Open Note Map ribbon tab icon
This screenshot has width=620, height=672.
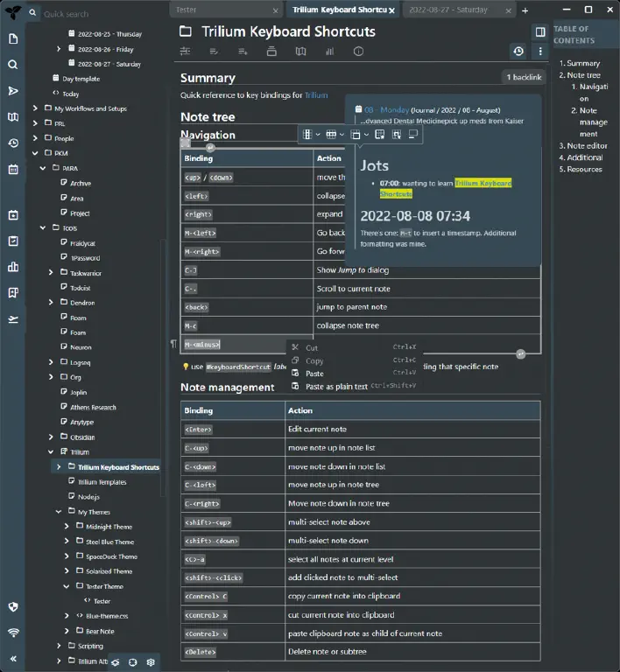(300, 52)
